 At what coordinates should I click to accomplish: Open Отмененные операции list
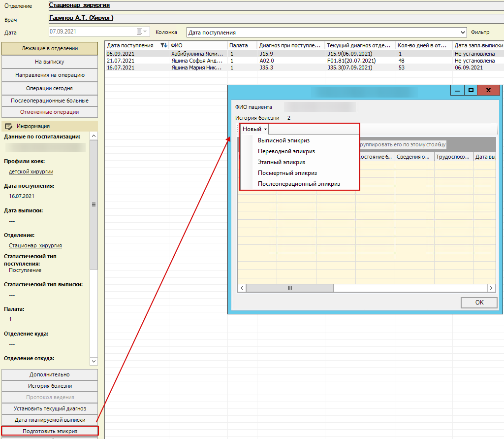[x=50, y=112]
